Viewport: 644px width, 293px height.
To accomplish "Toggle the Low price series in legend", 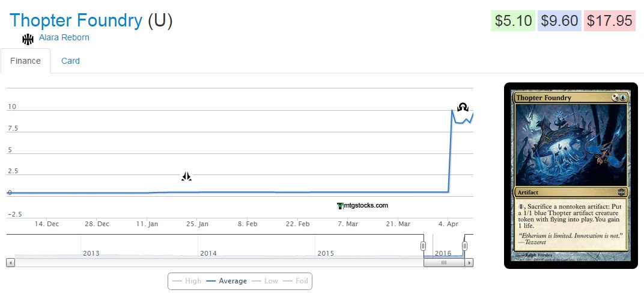I will (x=266, y=281).
